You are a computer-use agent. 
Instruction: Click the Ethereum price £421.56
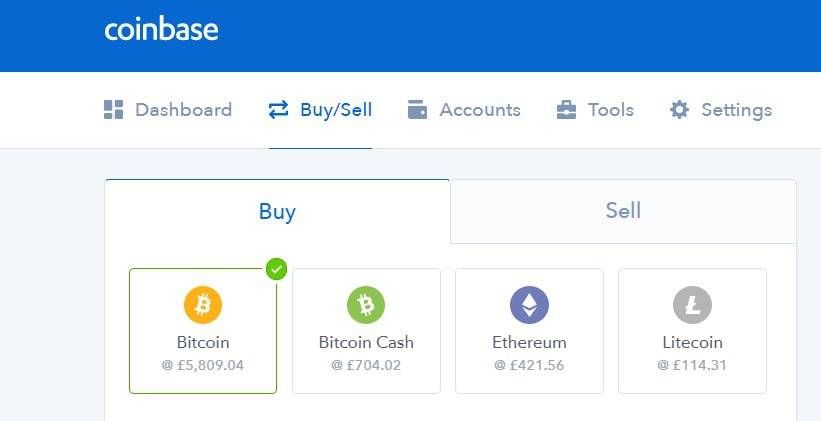point(529,365)
